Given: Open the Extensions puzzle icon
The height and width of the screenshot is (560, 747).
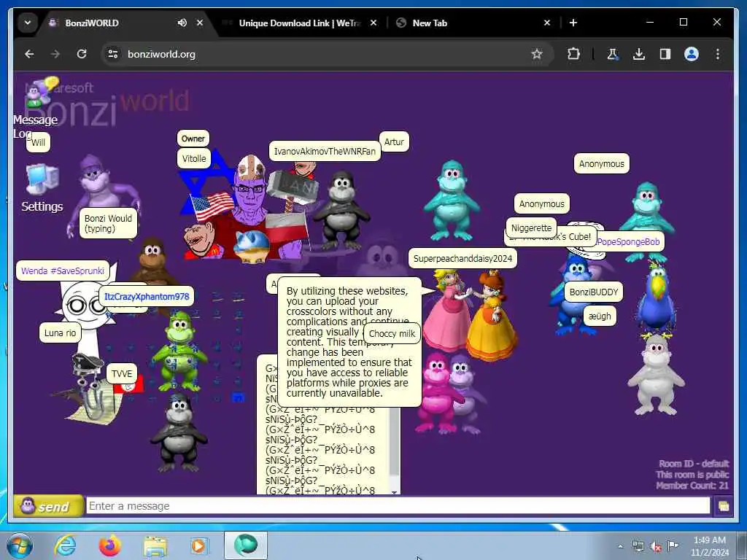Looking at the screenshot, I should point(573,54).
